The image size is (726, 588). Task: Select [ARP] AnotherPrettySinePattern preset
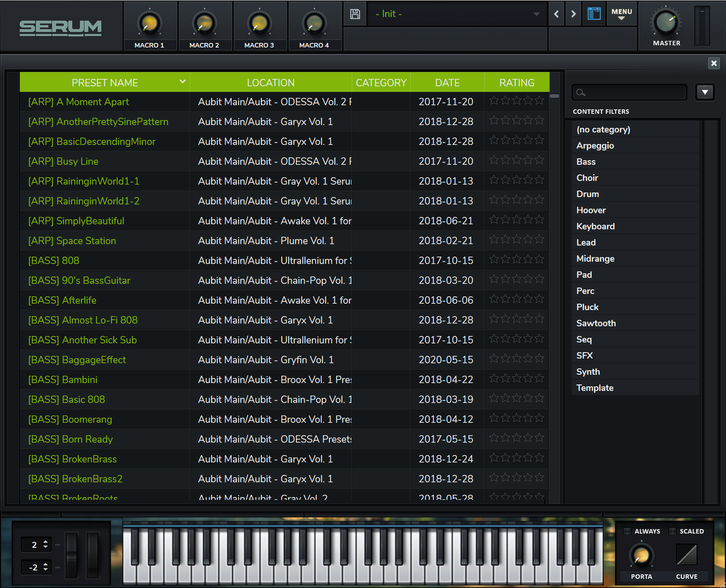(x=98, y=122)
